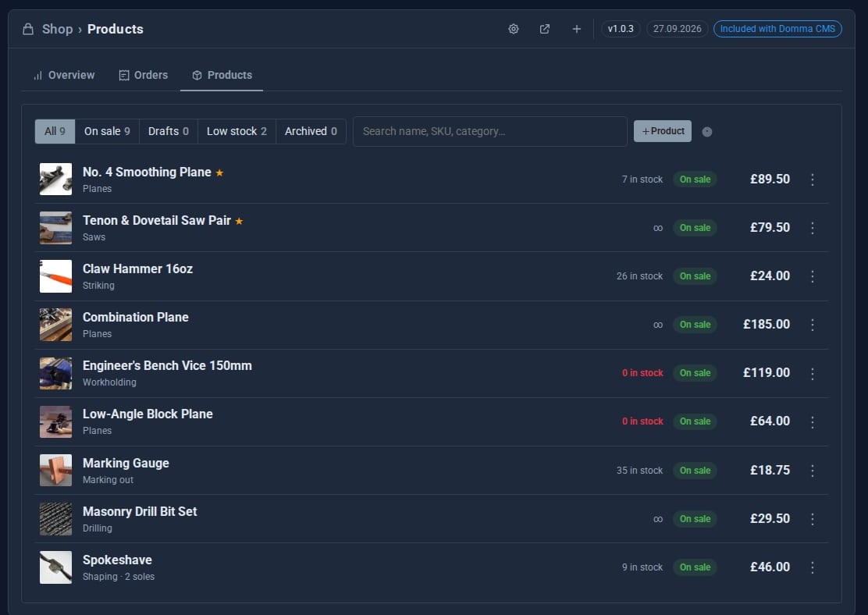Open the Engineer's Bench Vice thumbnail
Screen dimensions: 868x615
(x=56, y=372)
